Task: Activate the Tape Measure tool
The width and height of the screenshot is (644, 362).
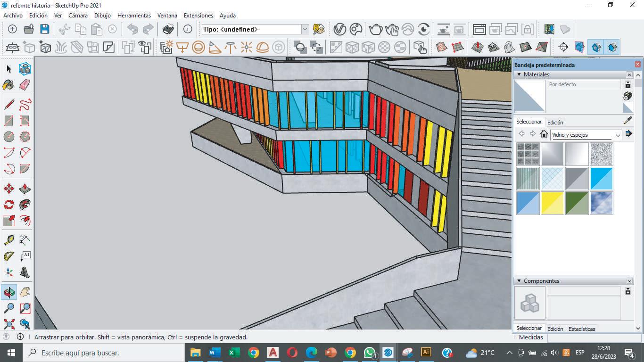Action: point(8,240)
